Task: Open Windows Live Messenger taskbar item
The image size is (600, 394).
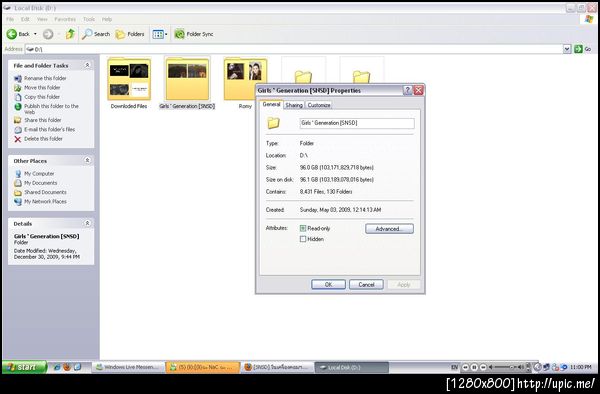Action: pyautogui.click(x=128, y=367)
